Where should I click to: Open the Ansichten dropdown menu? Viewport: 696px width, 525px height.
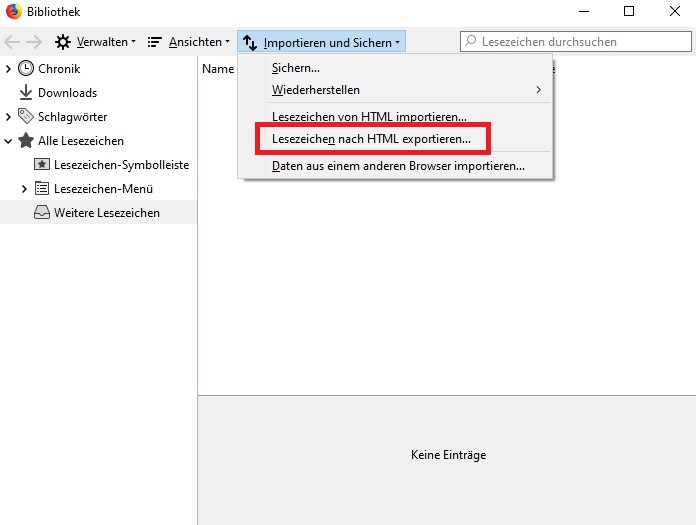coord(189,42)
